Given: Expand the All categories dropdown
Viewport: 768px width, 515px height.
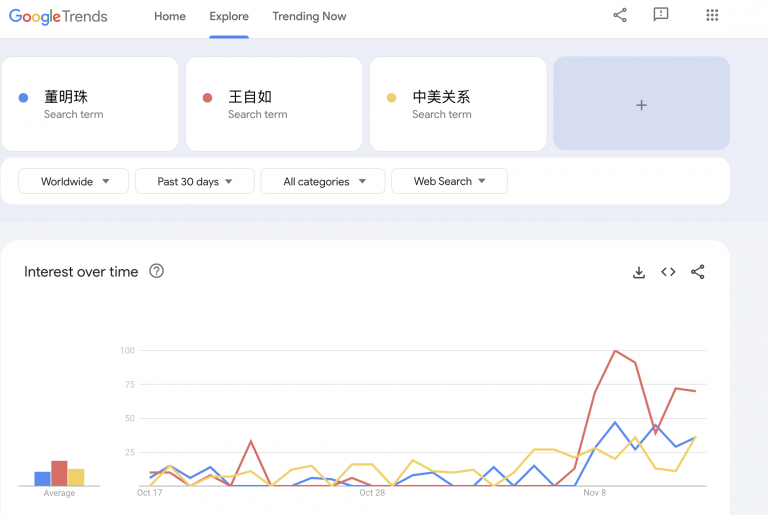Looking at the screenshot, I should 319,181.
